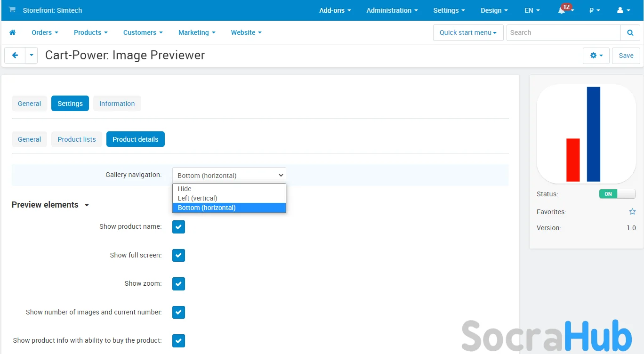644x354 pixels.
Task: Uncheck Show product name checkbox
Action: coord(178,227)
